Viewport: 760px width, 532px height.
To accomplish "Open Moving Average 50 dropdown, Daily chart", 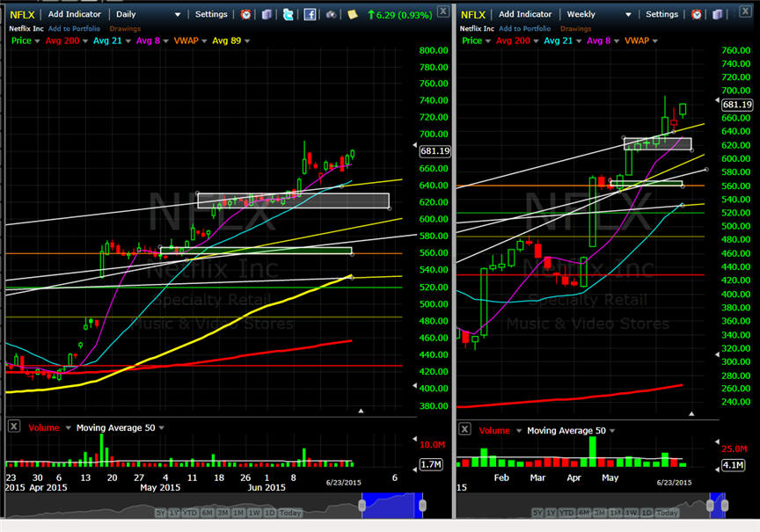I will click(x=161, y=428).
